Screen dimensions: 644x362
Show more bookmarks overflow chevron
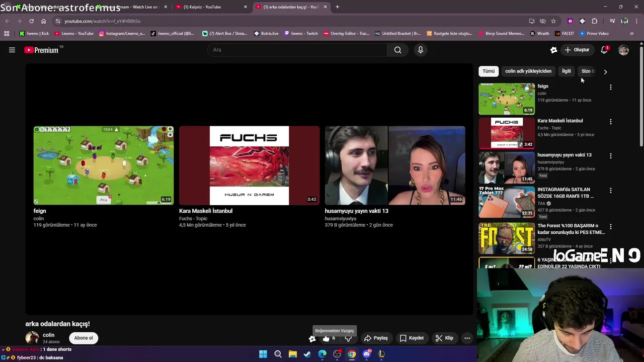pos(632,34)
